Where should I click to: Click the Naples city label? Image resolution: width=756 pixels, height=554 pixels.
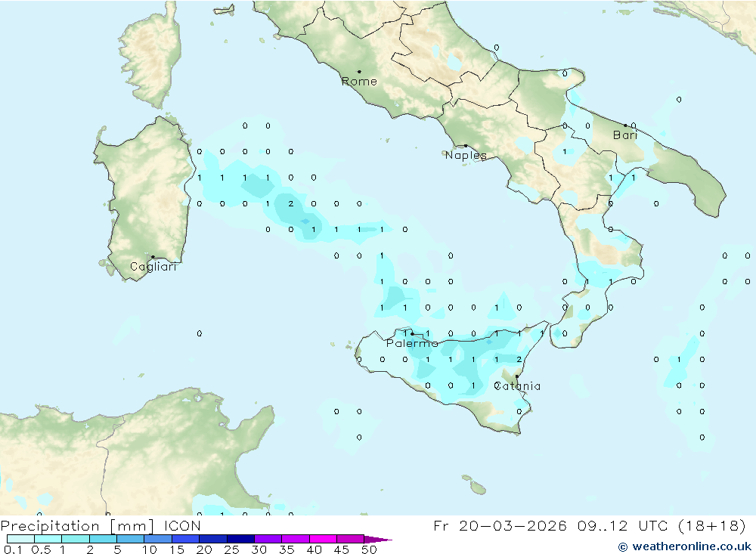point(466,155)
